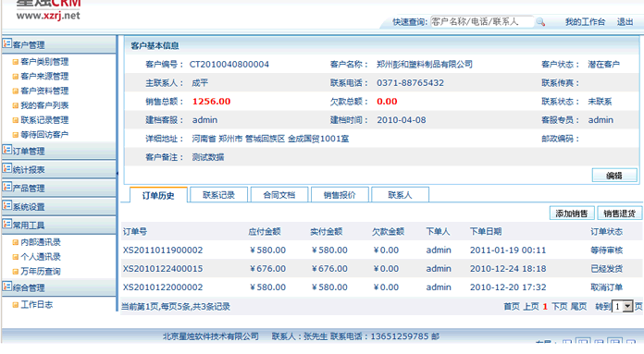This screenshot has height=354, width=644.
Task: Click the bullet icon beside 我的客户列表
Action: click(x=16, y=106)
